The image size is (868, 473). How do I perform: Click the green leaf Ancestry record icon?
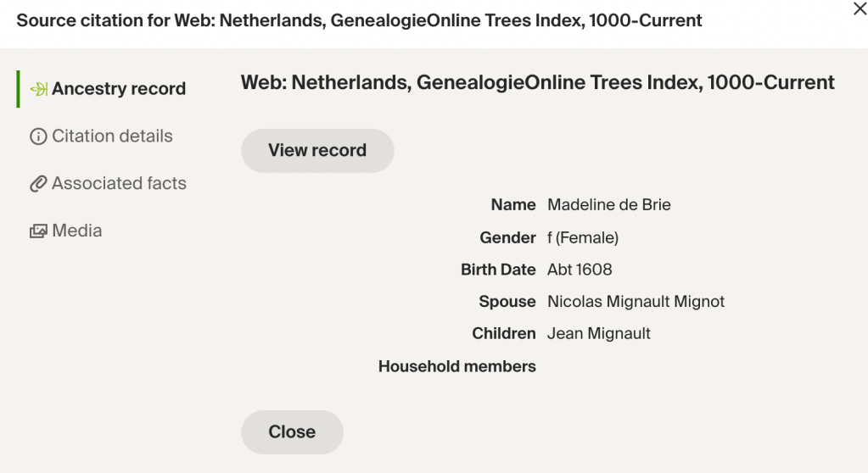click(x=38, y=89)
